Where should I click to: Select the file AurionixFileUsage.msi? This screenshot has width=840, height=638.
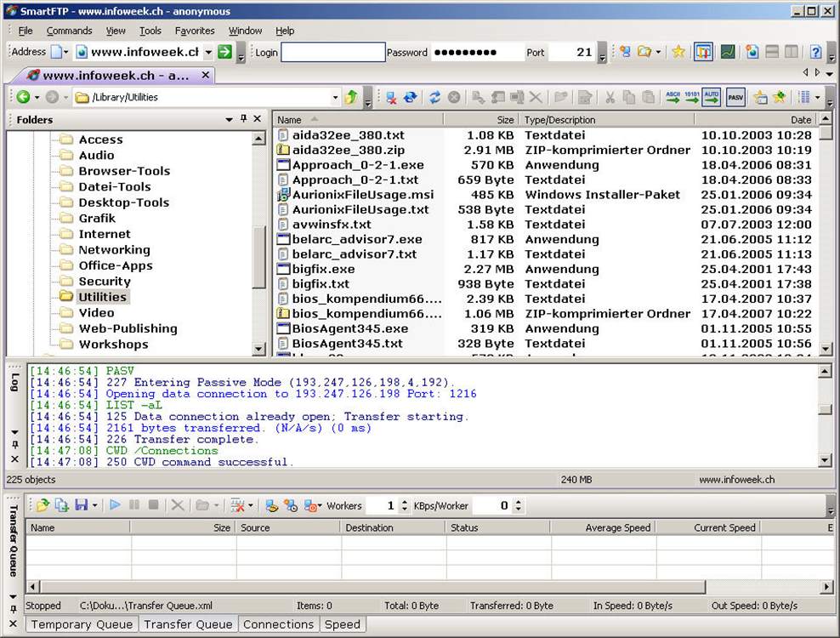(x=363, y=194)
